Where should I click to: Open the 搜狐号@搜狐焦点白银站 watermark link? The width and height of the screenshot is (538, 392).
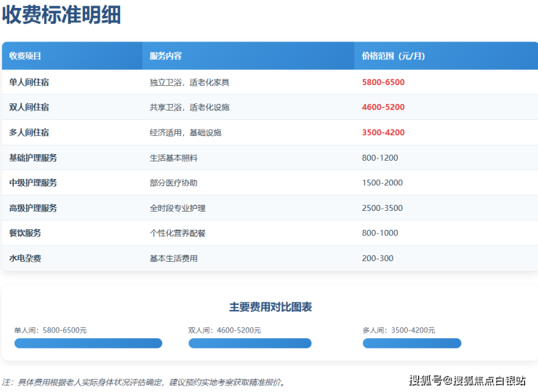point(467,380)
